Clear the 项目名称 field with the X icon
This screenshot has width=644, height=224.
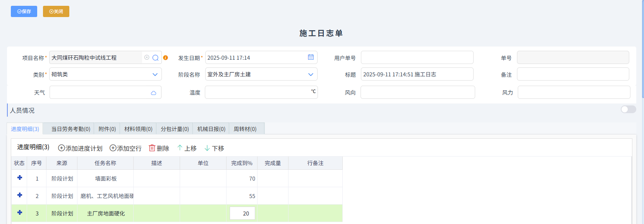click(x=147, y=57)
